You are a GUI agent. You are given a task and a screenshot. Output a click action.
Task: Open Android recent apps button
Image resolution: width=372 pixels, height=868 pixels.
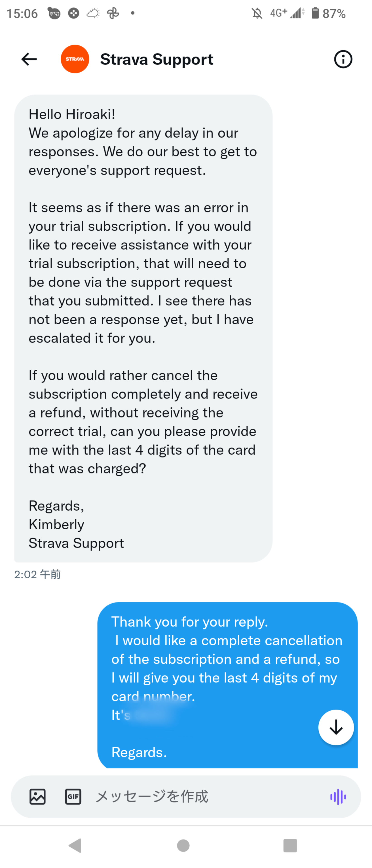(290, 845)
